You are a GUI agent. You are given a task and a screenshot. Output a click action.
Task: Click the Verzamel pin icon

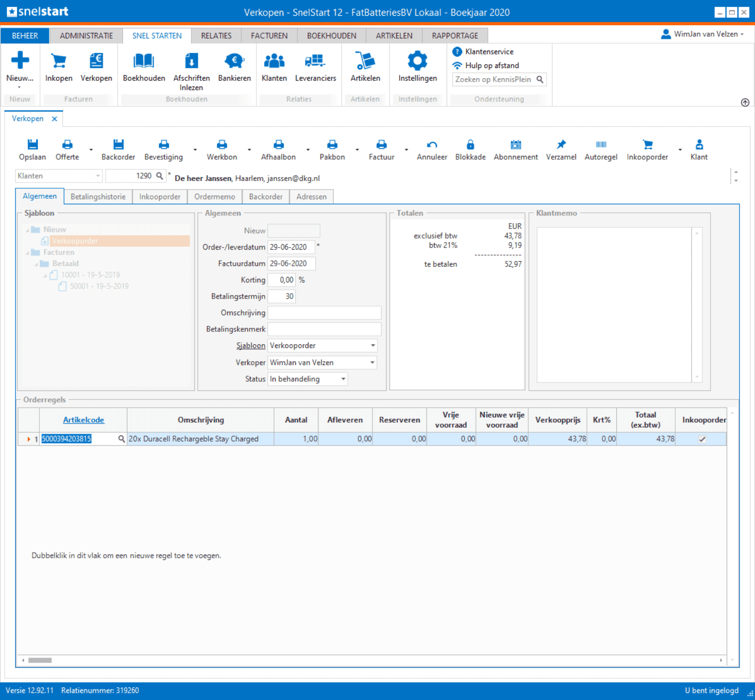click(x=561, y=145)
